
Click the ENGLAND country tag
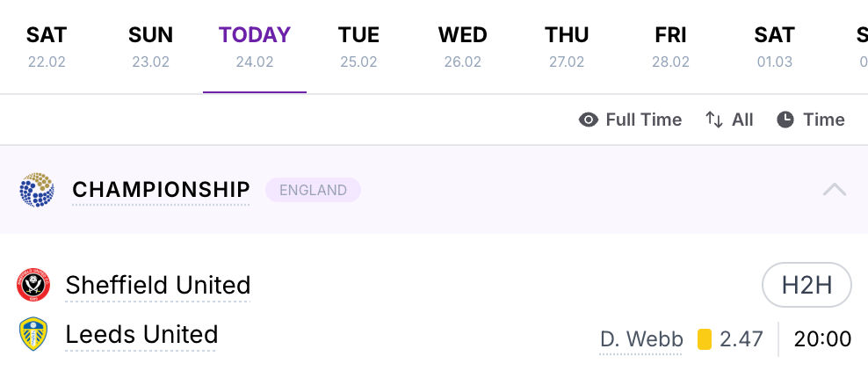(313, 190)
